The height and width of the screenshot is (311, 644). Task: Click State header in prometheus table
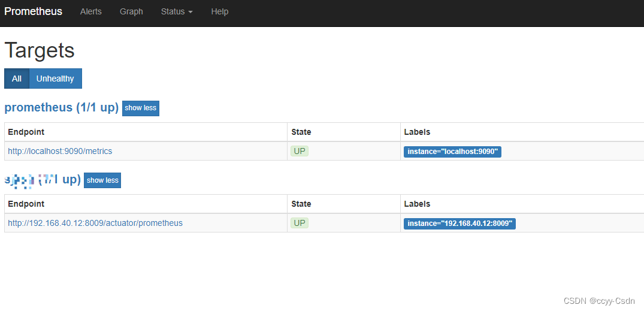pyautogui.click(x=301, y=132)
